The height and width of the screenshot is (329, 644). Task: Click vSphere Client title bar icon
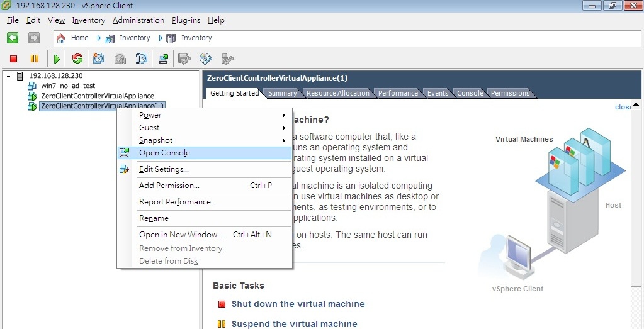tap(7, 6)
